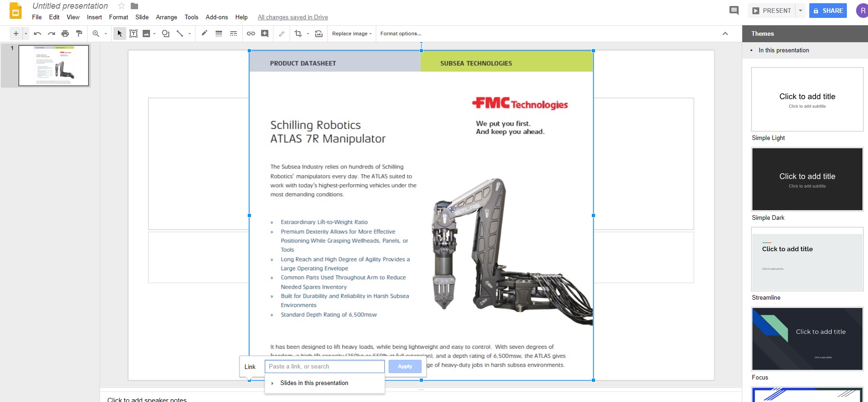Click the Crop image icon
Image resolution: width=868 pixels, height=402 pixels.
pos(298,33)
